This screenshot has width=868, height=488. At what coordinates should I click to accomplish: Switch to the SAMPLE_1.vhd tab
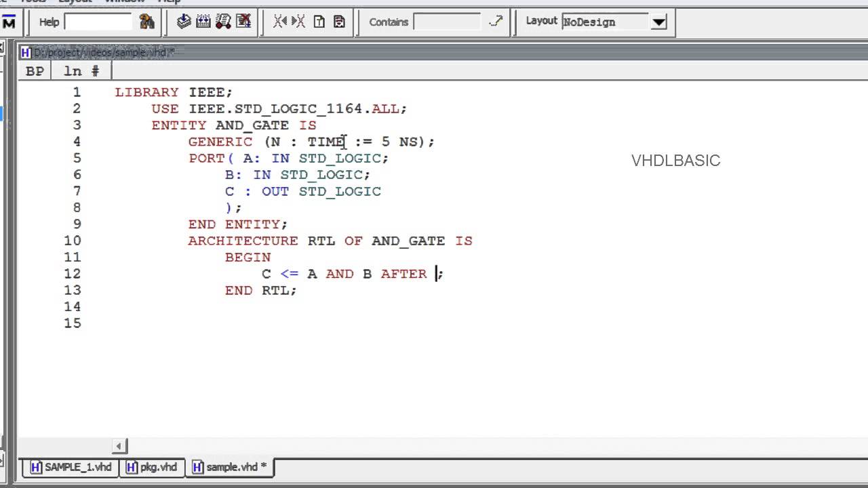[x=72, y=467]
